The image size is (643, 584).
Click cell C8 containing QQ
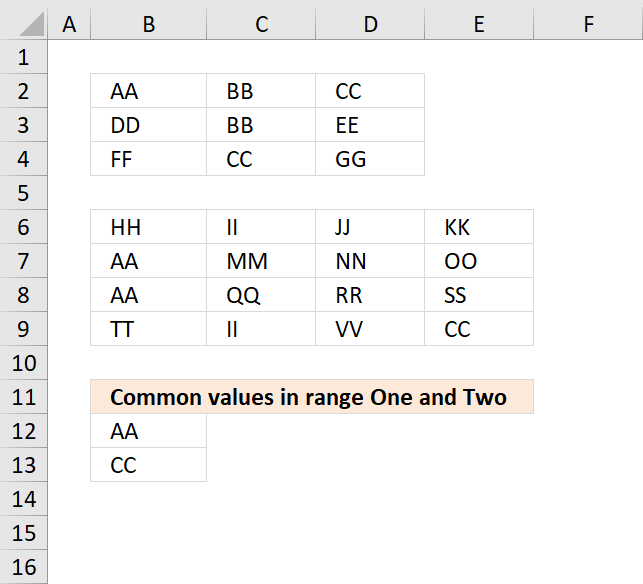pyautogui.click(x=261, y=295)
